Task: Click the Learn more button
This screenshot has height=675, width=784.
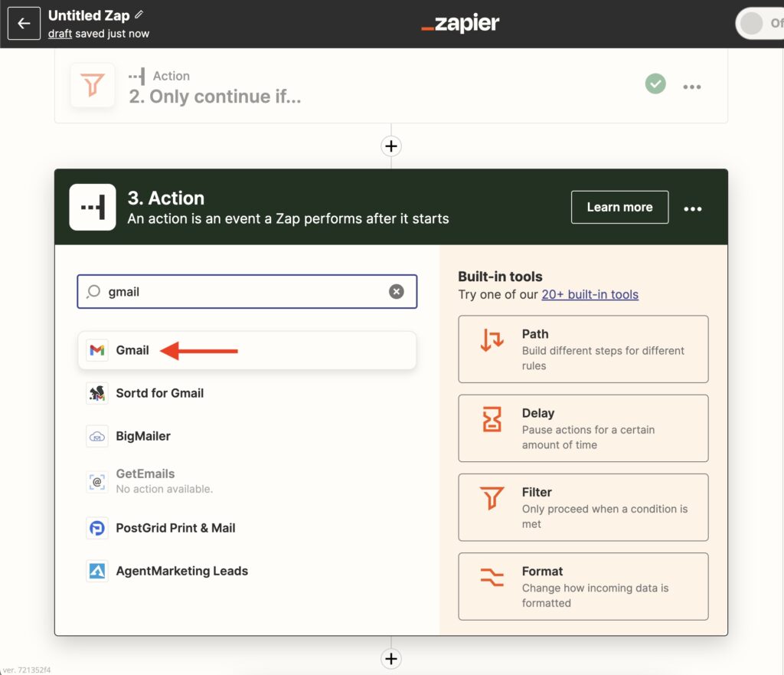Action: 619,207
